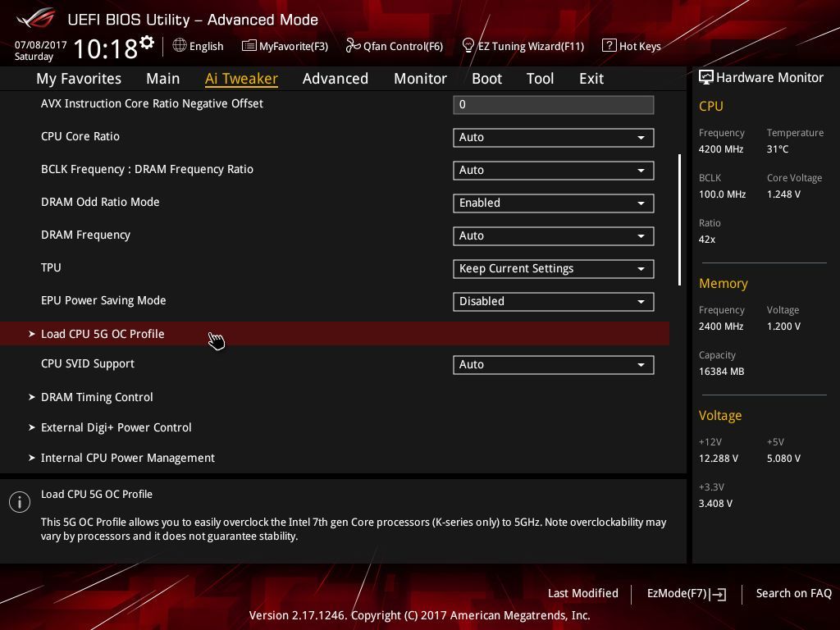This screenshot has height=630, width=840.
Task: Switch to the Main tab
Action: click(x=163, y=79)
